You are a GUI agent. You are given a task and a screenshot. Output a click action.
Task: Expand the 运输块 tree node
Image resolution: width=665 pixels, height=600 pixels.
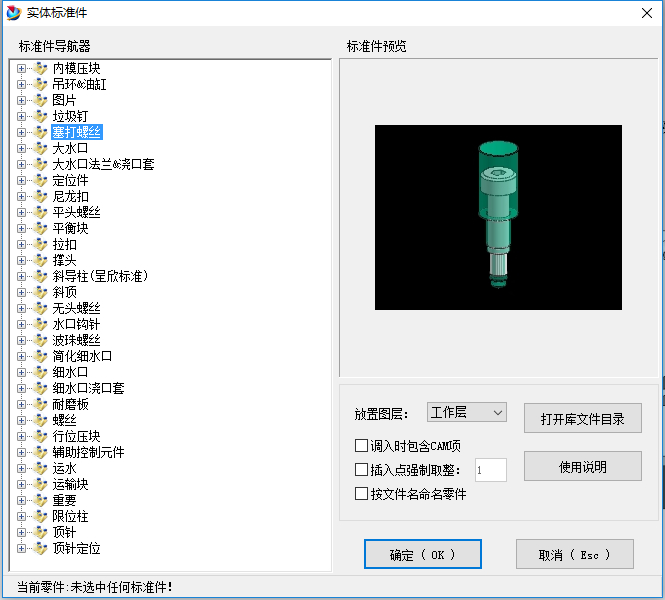pyautogui.click(x=21, y=484)
